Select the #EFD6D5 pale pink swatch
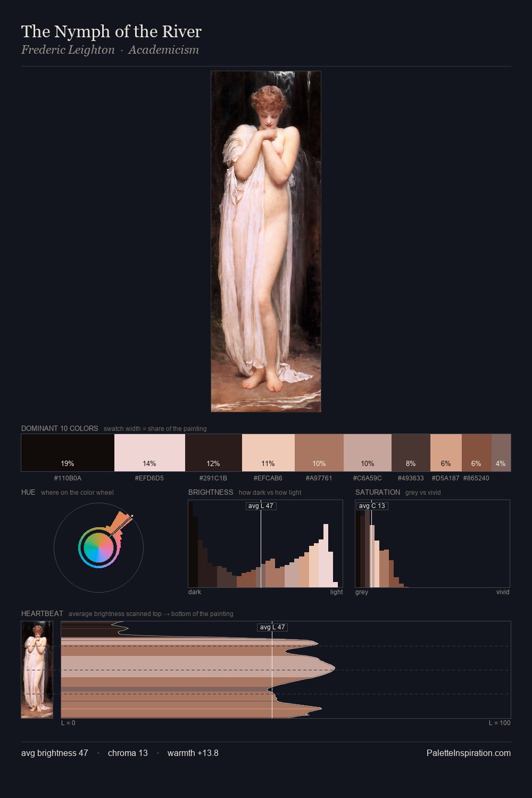This screenshot has width=532, height=798. tap(149, 453)
